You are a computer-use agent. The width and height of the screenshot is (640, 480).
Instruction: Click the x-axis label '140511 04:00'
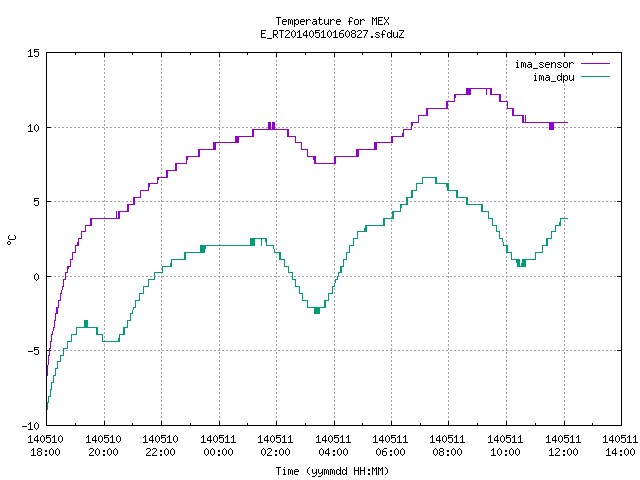click(333, 446)
